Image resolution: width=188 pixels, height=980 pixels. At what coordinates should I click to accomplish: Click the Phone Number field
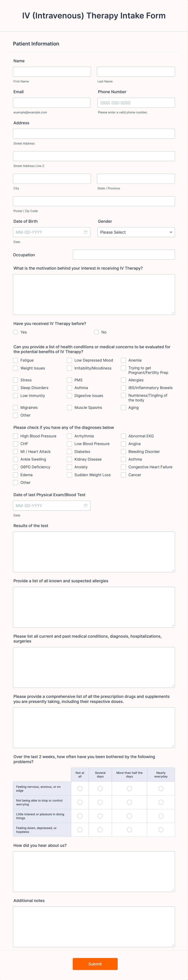click(136, 102)
